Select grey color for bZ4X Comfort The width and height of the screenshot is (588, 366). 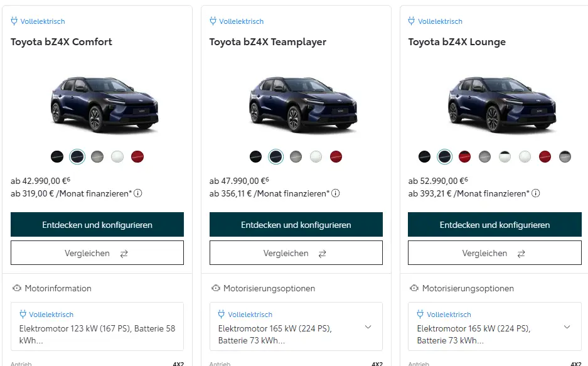[97, 156]
